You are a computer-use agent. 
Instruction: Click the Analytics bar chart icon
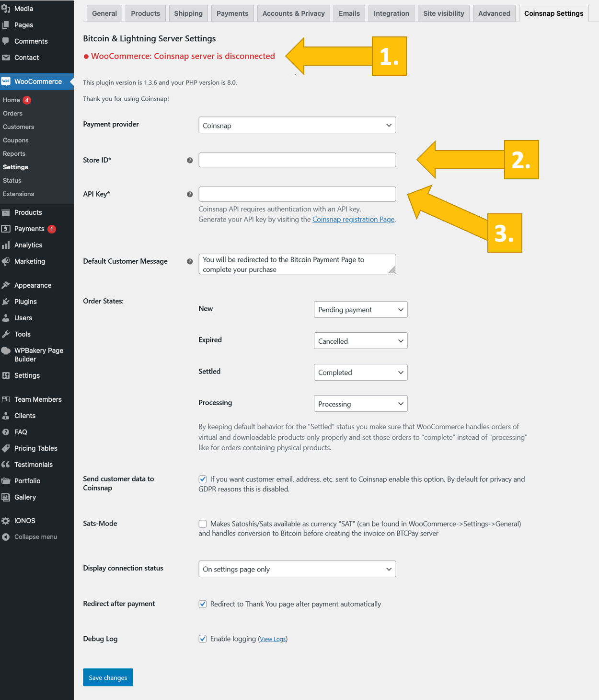[x=6, y=245]
